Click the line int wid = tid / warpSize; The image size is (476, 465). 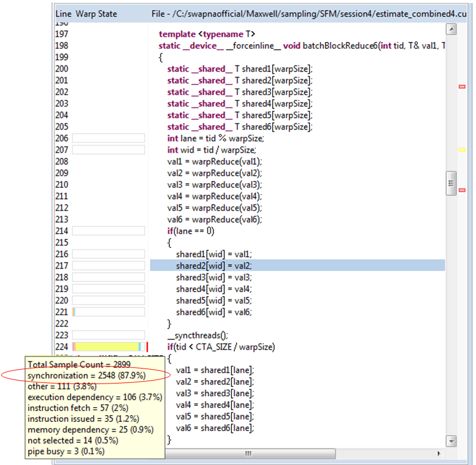point(212,150)
